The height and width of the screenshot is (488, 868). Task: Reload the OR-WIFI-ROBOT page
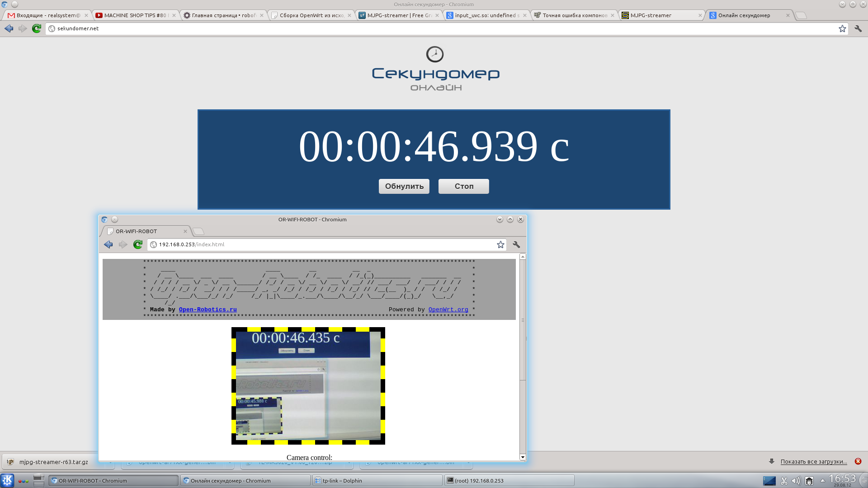[x=138, y=244]
